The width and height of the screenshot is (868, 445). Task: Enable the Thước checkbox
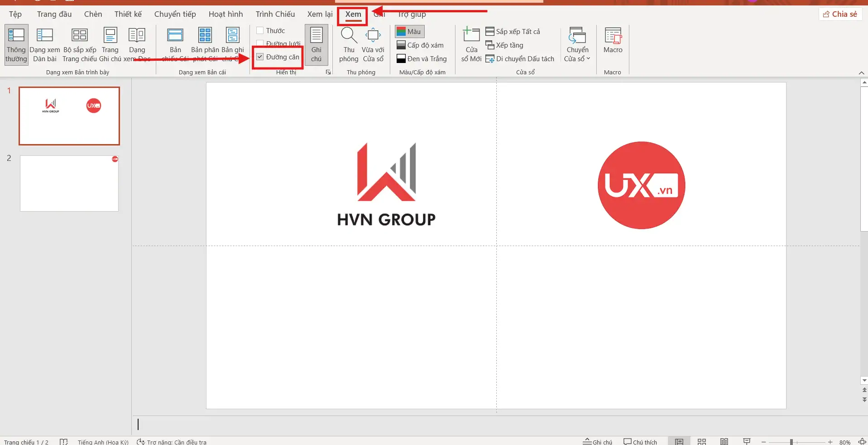(x=260, y=30)
